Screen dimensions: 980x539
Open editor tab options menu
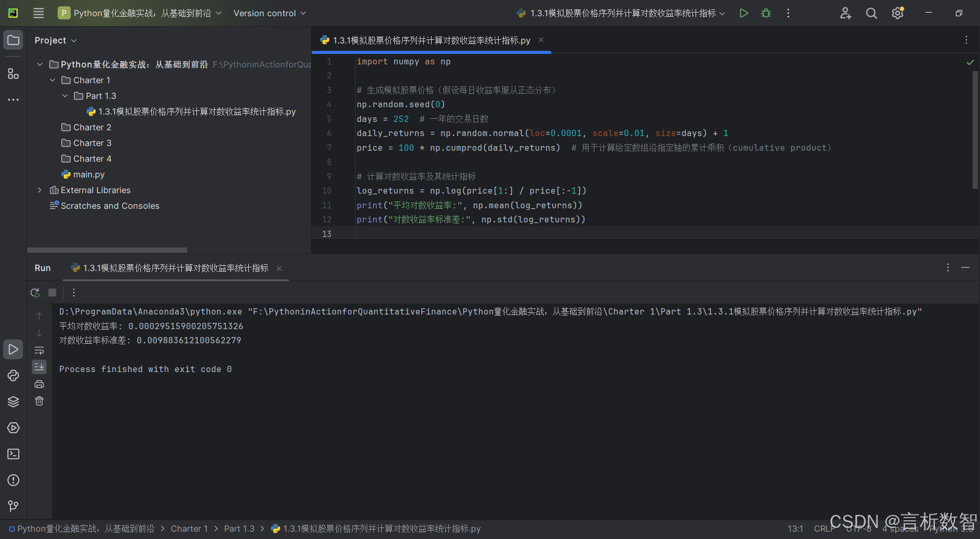(966, 40)
